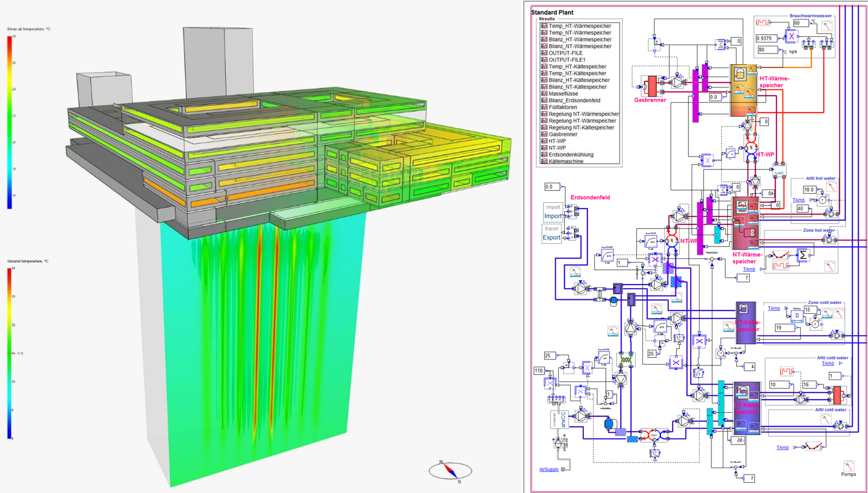Open the Masseflüsse result entry
The width and height of the screenshot is (868, 493).
(563, 94)
